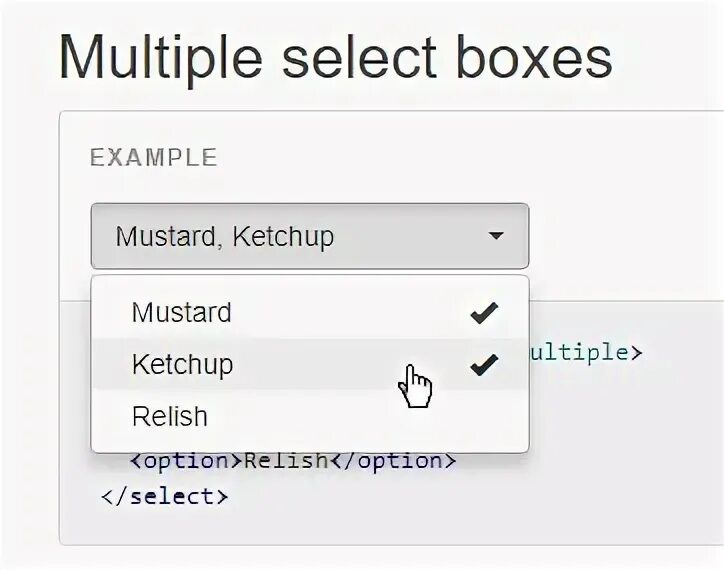Toggle the Ketchup option in the list
This screenshot has height=570, width=724.
point(182,365)
